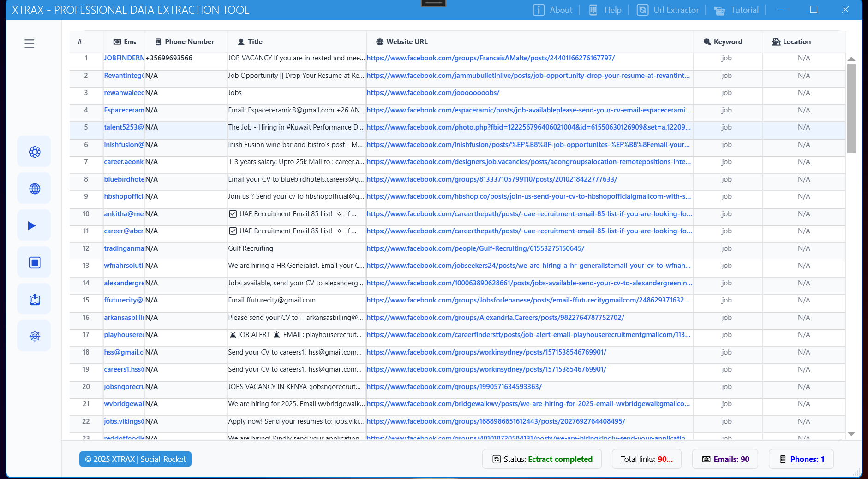Click the Keyword column header
This screenshot has width=868, height=479.
728,42
